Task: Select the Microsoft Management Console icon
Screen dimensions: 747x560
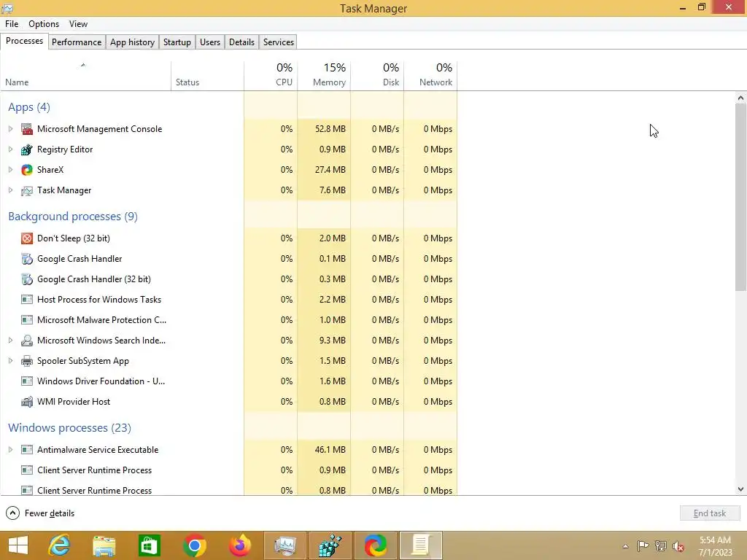Action: [x=27, y=129]
